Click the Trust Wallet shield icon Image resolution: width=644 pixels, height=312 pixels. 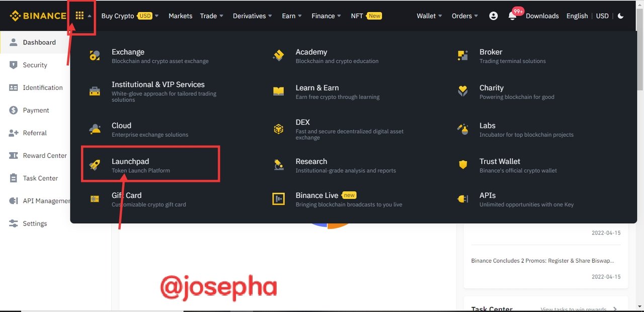(462, 165)
